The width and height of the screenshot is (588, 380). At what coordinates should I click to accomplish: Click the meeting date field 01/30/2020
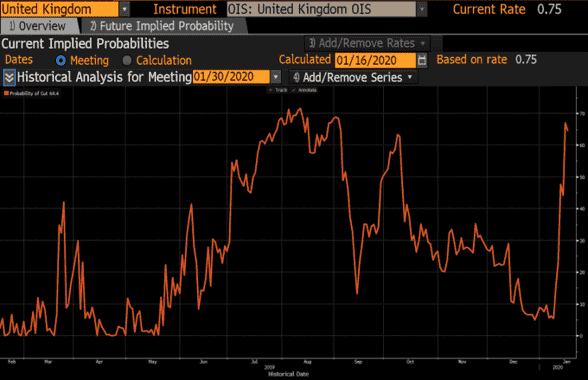coord(231,77)
